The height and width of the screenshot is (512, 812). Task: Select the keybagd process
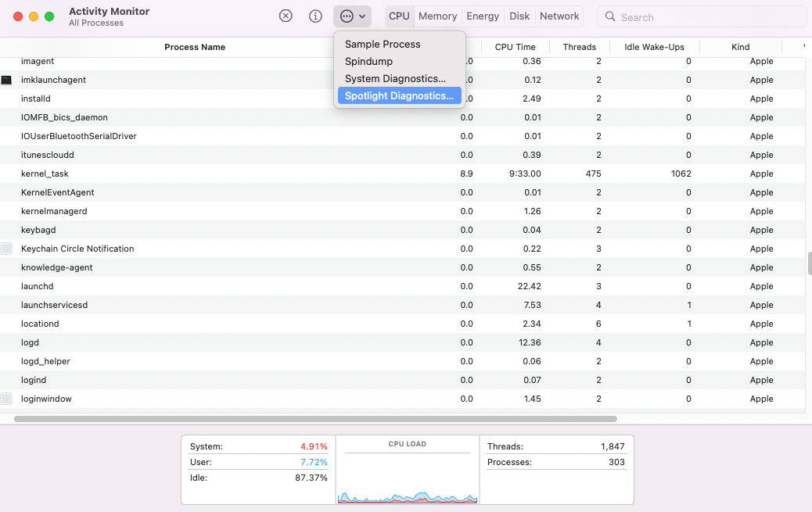pos(38,230)
